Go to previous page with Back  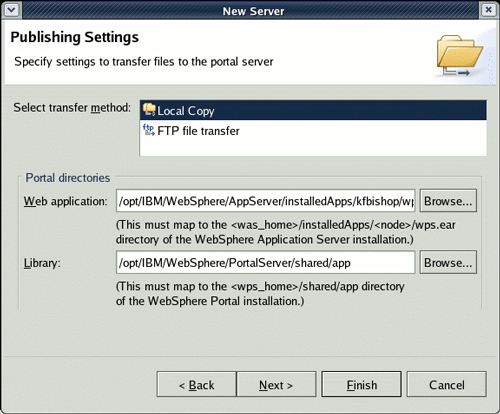click(x=197, y=384)
